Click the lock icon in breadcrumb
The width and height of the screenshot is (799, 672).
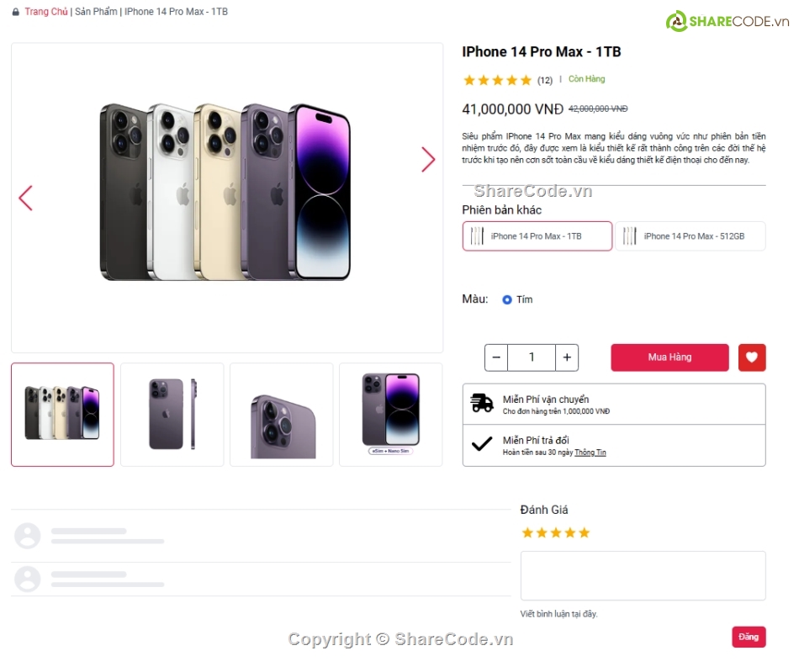tap(15, 12)
